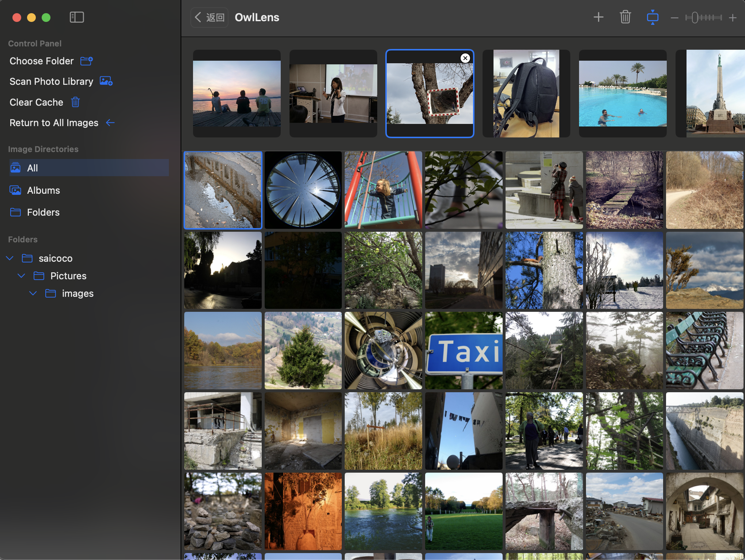Select the Pictures folder
The height and width of the screenshot is (560, 745).
pyautogui.click(x=68, y=276)
